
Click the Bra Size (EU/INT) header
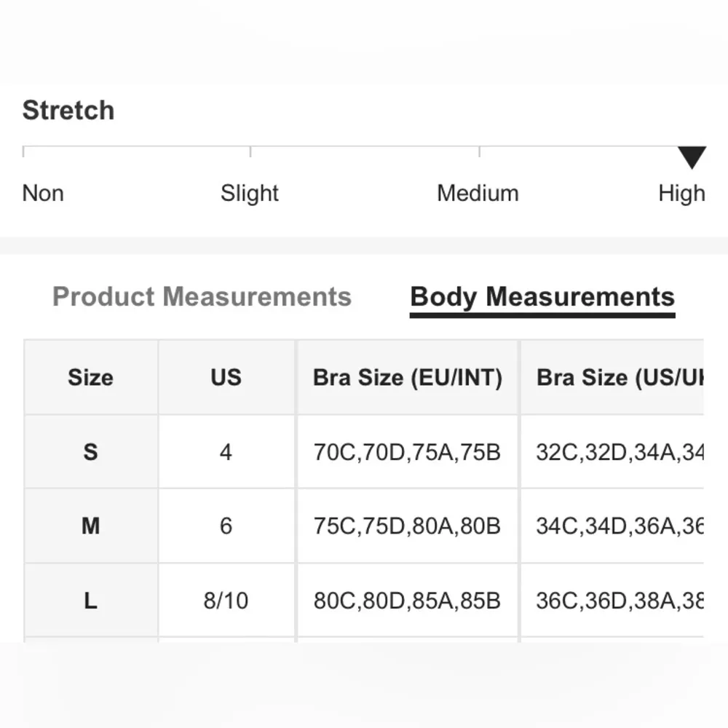click(408, 377)
